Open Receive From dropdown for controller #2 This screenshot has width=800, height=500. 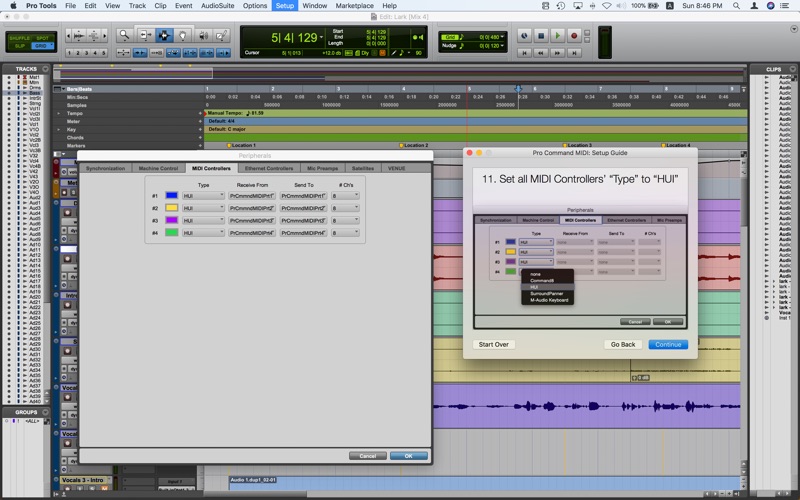pos(252,208)
